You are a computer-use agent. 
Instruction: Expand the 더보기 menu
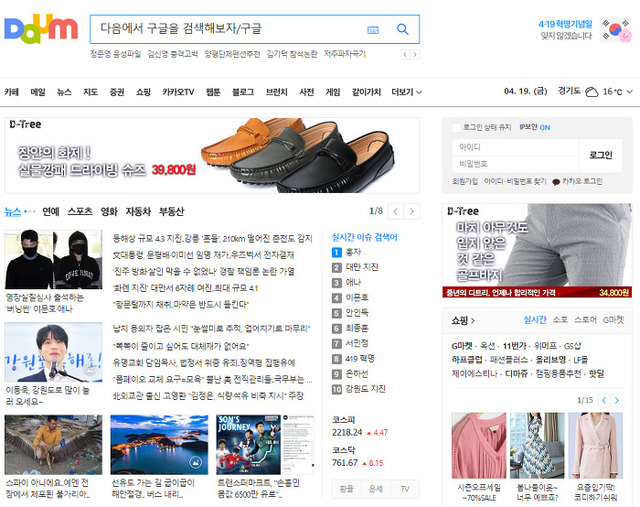(x=405, y=92)
